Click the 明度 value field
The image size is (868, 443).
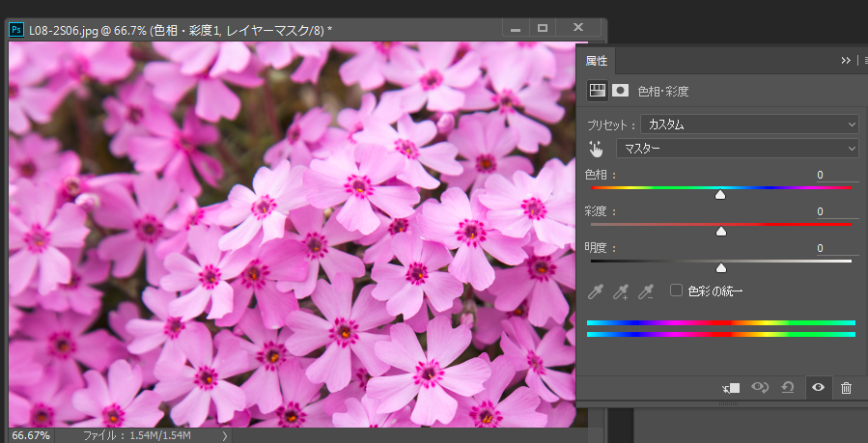(x=837, y=248)
